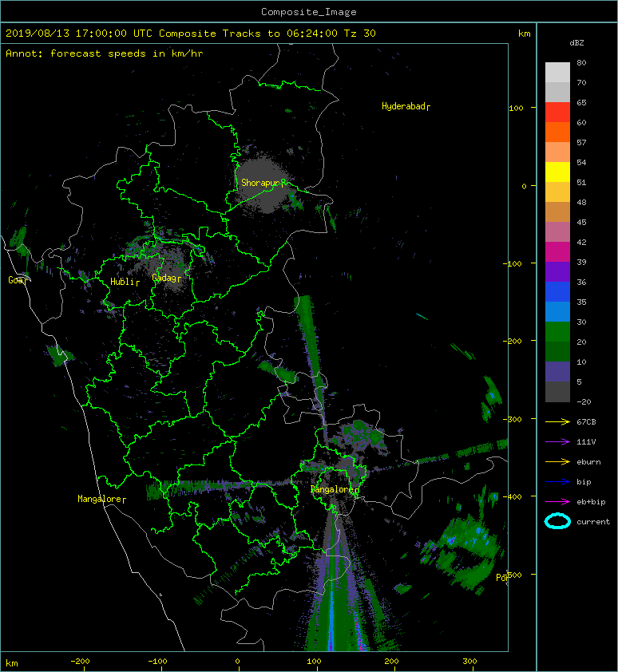The image size is (618, 672).
Task: Click the 300 tick on the horizontal axis
Action: 469,662
